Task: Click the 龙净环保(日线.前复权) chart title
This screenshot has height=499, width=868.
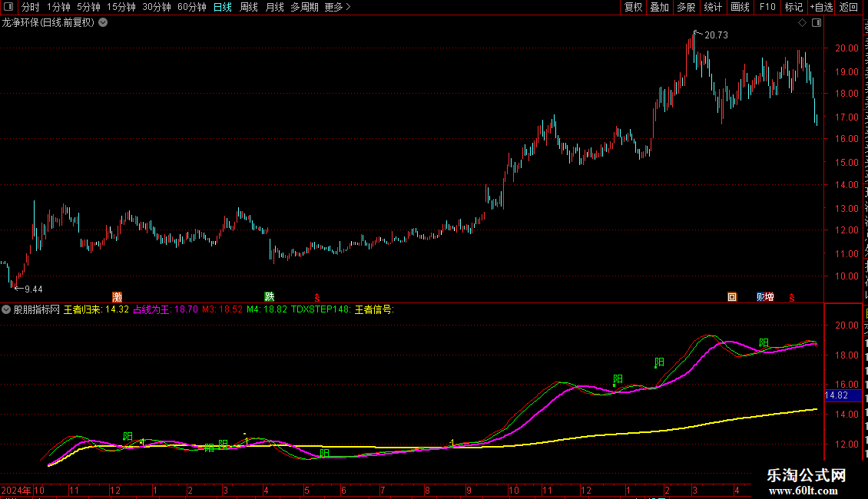Action: coord(48,23)
